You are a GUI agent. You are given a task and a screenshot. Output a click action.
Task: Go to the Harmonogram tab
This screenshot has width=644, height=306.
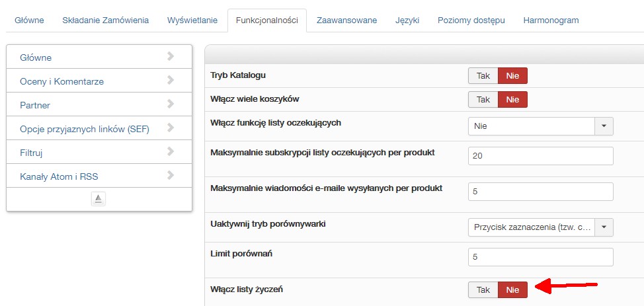(551, 20)
